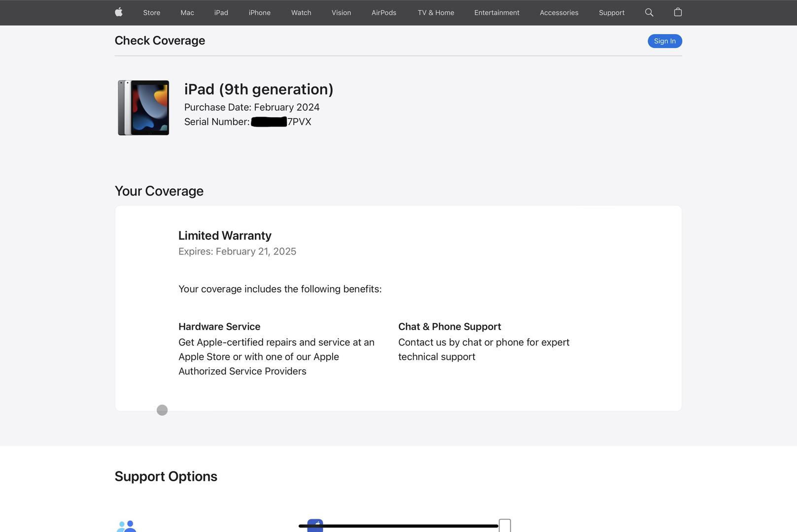Open the shopping bag icon
Image resolution: width=797 pixels, height=532 pixels.
click(678, 12)
